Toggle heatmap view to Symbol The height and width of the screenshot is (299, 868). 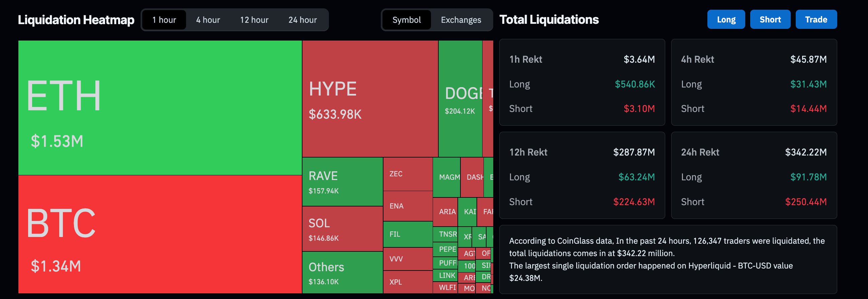coord(406,20)
